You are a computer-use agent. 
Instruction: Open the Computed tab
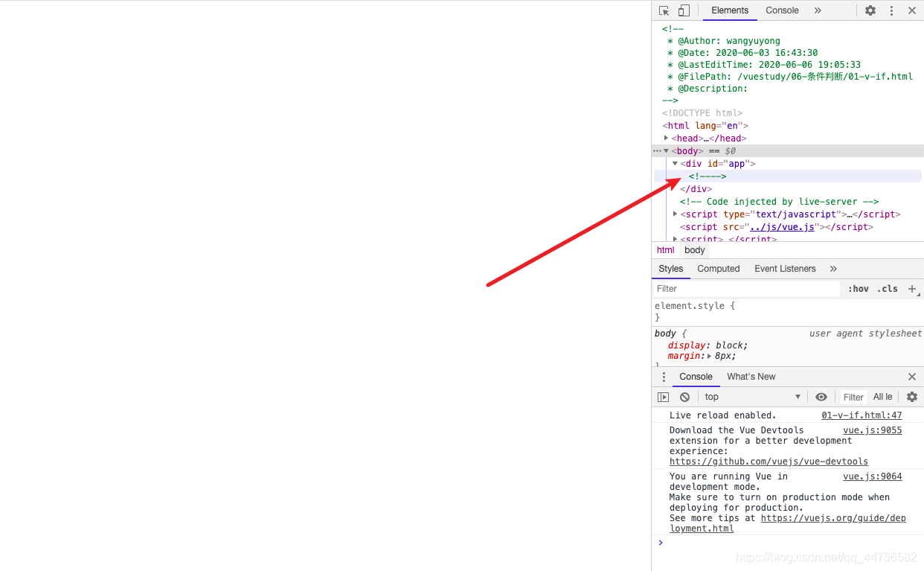719,269
